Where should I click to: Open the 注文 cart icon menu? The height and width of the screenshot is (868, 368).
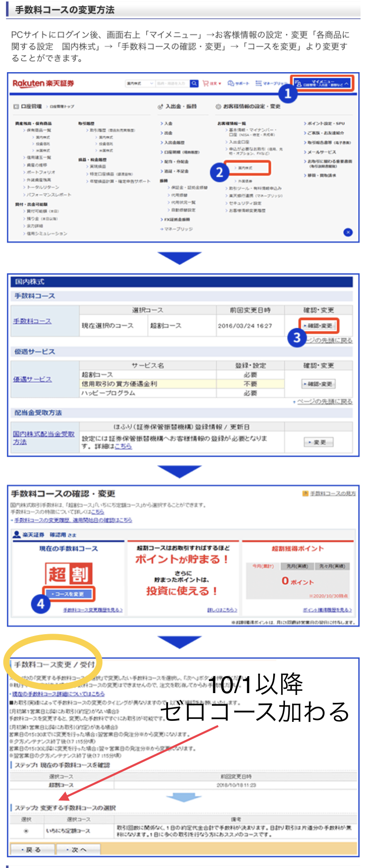pos(212,83)
